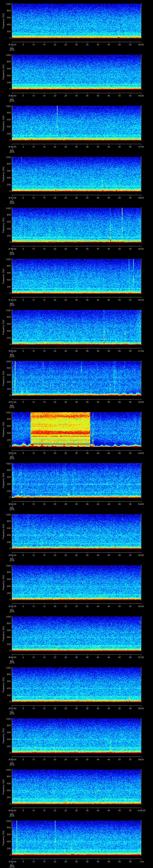Click the '15' second tick under the 8:53:00 spectrogram

point(44,504)
